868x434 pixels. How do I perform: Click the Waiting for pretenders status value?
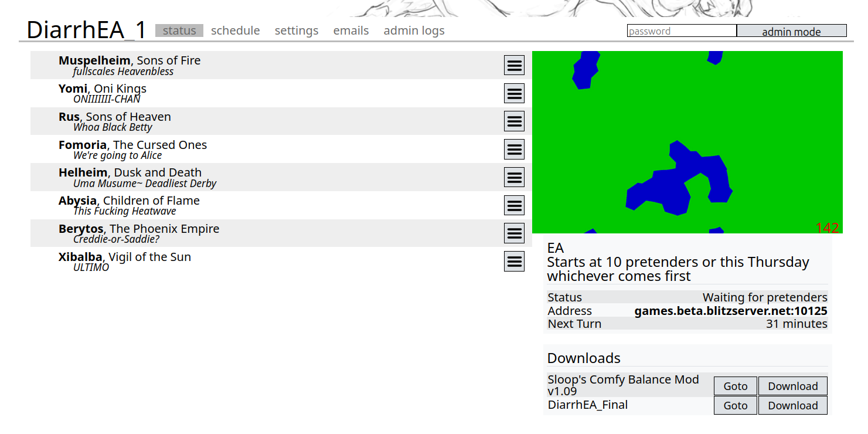pos(765,297)
